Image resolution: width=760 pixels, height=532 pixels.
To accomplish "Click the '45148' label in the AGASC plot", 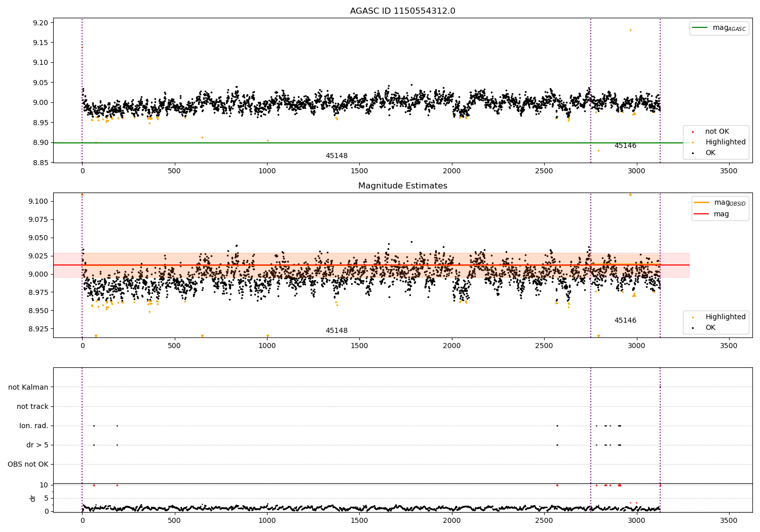I will click(336, 156).
